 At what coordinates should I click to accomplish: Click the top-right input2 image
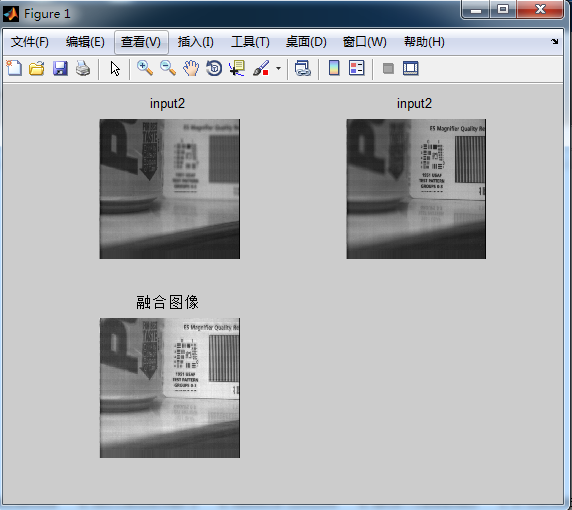(x=416, y=189)
